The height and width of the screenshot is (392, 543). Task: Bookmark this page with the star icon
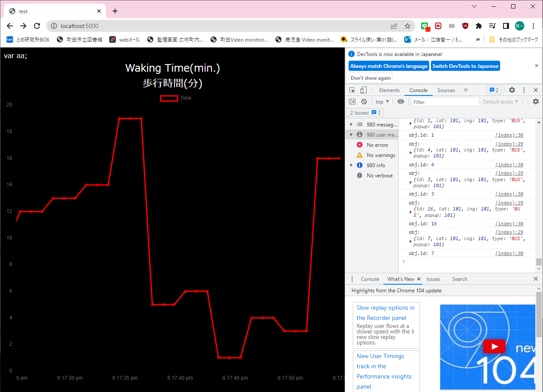pos(408,26)
